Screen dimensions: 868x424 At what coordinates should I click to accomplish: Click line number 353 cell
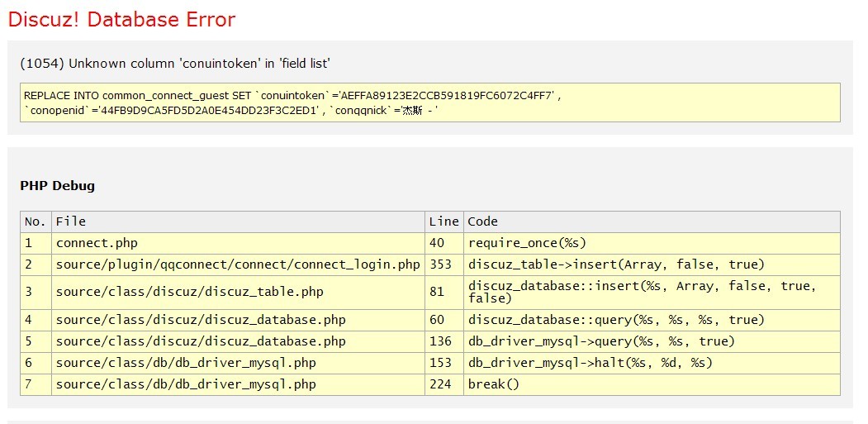[441, 264]
